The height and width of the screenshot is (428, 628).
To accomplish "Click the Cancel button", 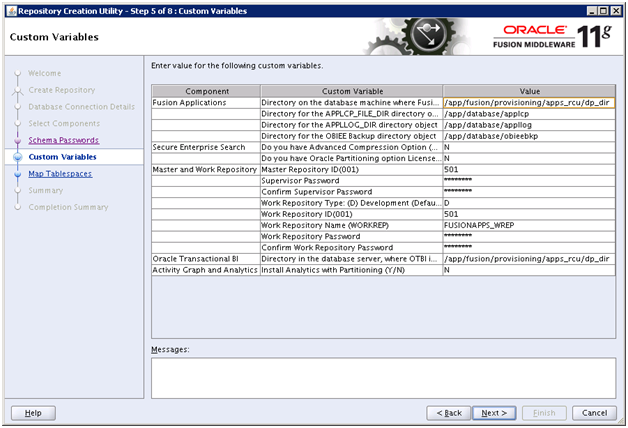I will pos(594,413).
